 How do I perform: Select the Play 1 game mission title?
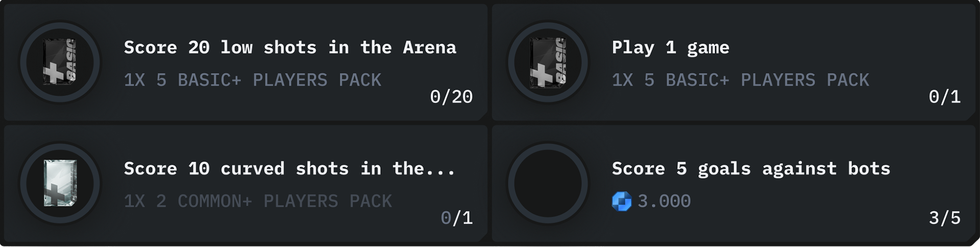[671, 48]
